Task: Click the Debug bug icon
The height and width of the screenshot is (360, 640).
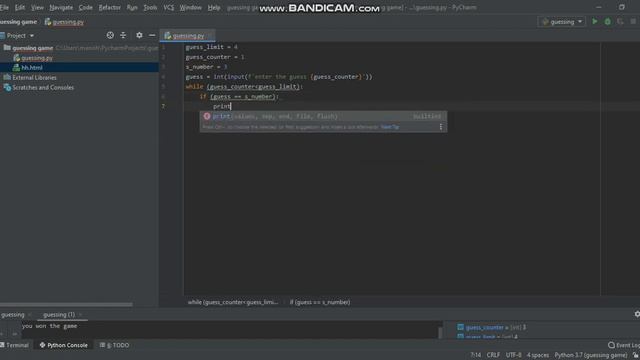Action: click(x=607, y=22)
